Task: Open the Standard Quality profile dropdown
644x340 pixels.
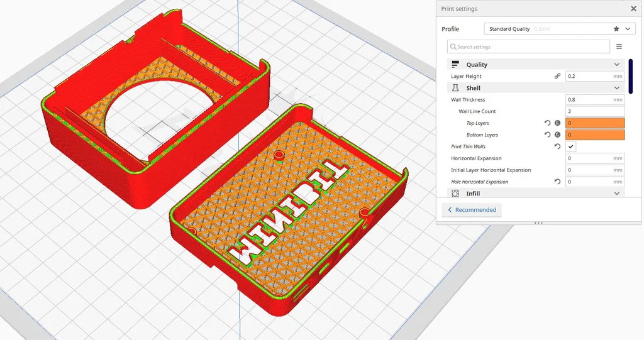Action: coord(559,29)
